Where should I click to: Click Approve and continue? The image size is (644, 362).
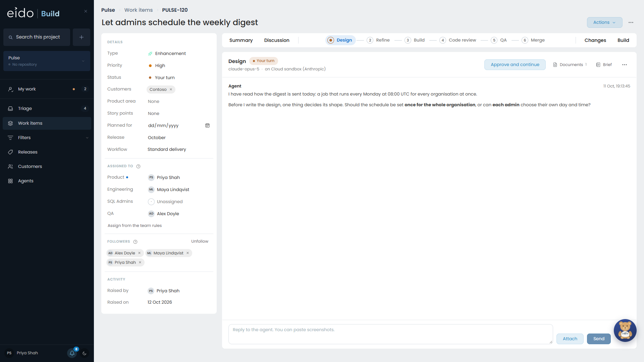coord(515,65)
